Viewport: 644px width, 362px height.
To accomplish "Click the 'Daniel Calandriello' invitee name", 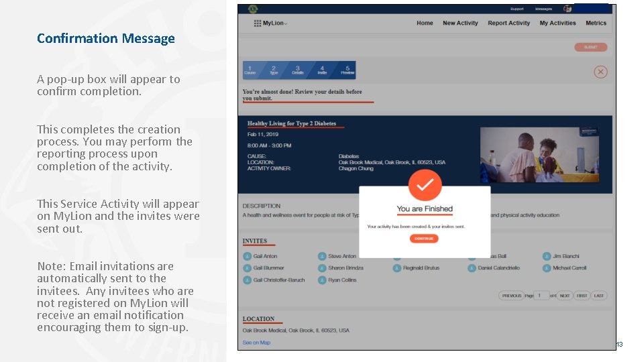I will pos(499,268).
